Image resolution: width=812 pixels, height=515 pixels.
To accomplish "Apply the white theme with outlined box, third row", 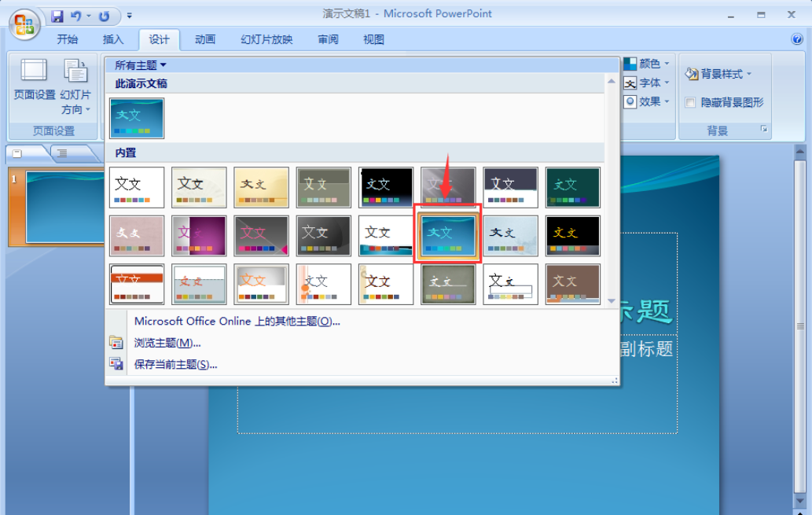I will [510, 284].
